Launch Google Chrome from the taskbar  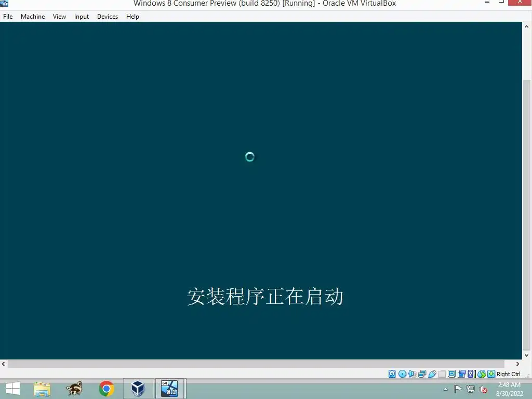pyautogui.click(x=106, y=389)
